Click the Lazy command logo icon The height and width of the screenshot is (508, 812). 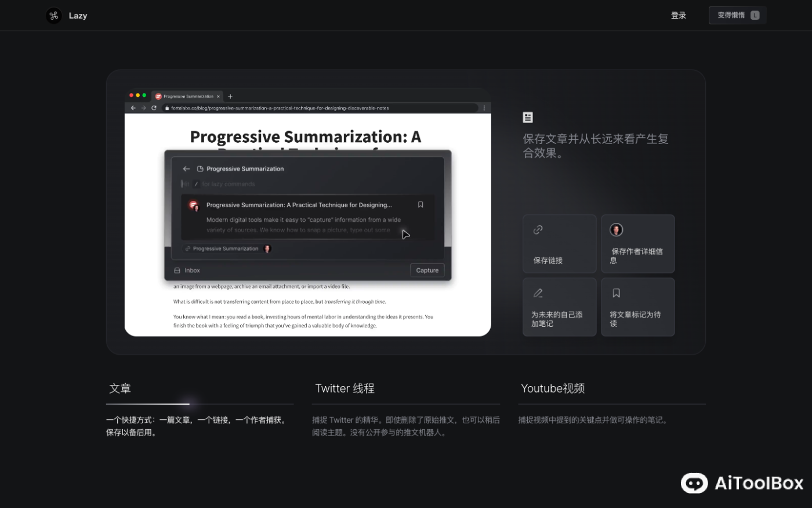(54, 15)
